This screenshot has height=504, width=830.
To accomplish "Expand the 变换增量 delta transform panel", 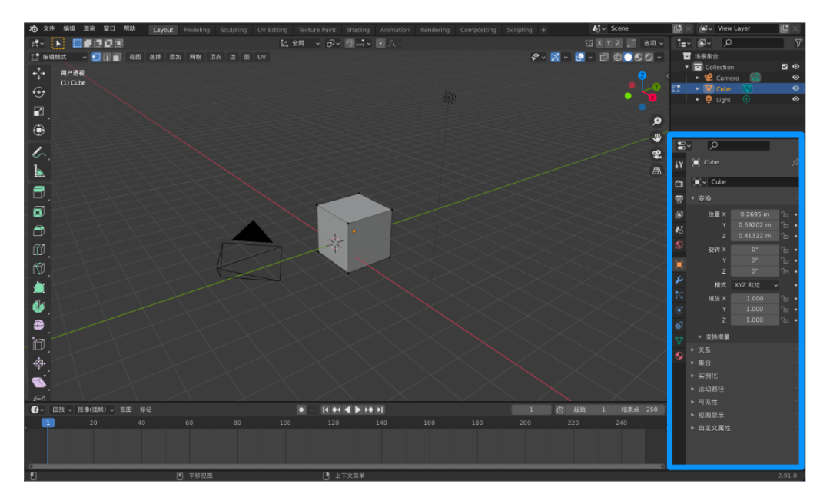I will [x=700, y=337].
